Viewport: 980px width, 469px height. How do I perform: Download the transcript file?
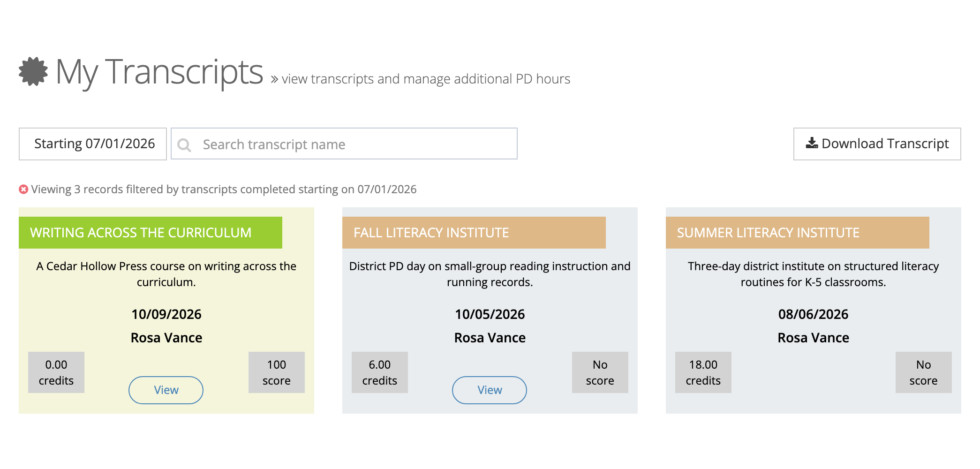coord(877,144)
